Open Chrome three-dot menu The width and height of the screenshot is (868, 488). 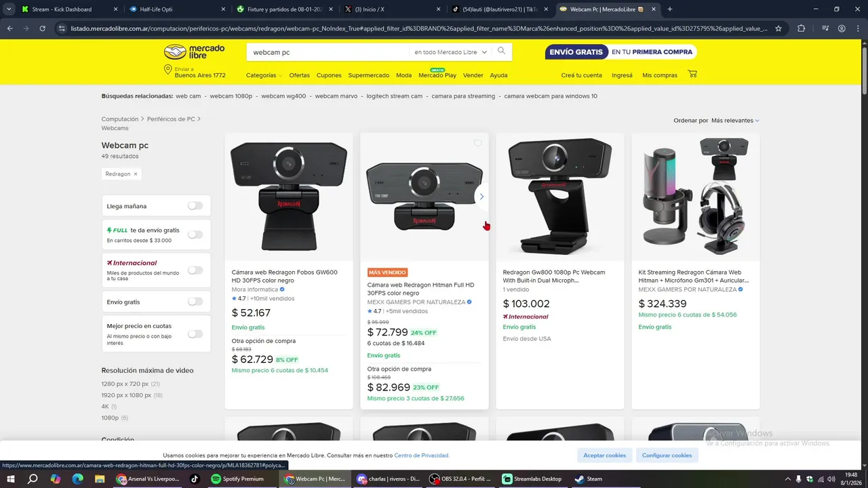859,28
